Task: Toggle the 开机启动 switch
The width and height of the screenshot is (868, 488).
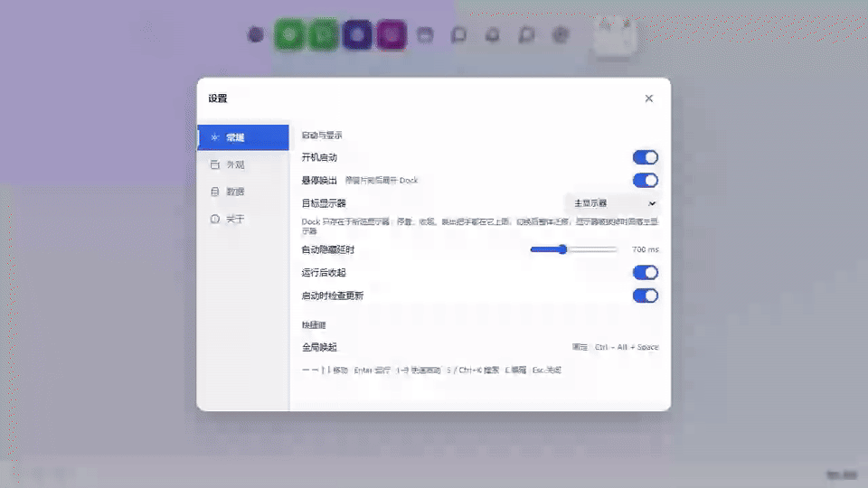Action: pyautogui.click(x=646, y=157)
